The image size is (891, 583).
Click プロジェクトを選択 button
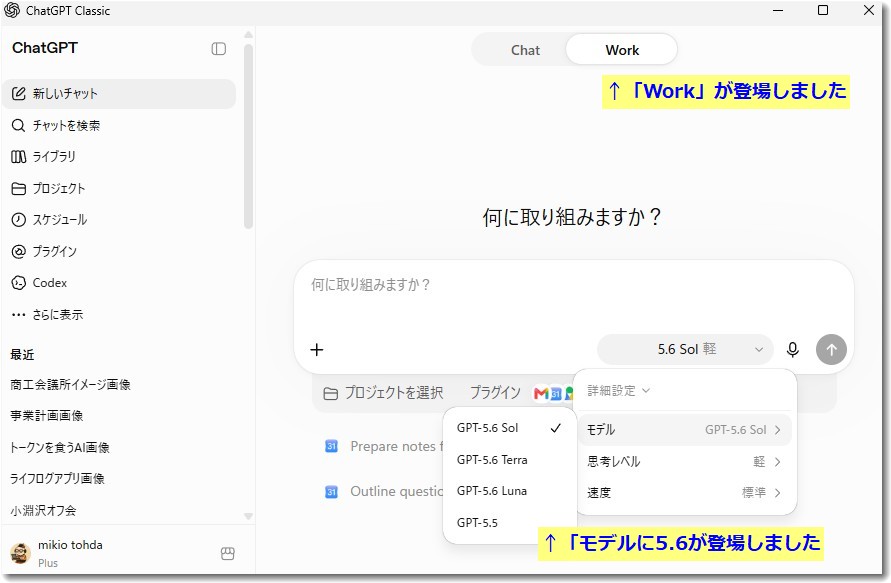pos(384,393)
